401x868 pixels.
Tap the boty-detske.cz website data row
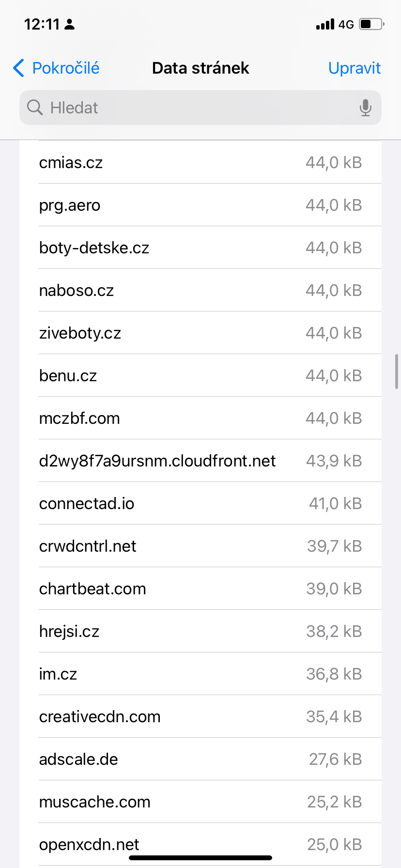click(200, 248)
